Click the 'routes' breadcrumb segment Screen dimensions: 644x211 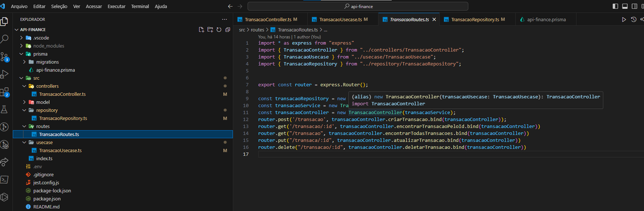click(258, 30)
